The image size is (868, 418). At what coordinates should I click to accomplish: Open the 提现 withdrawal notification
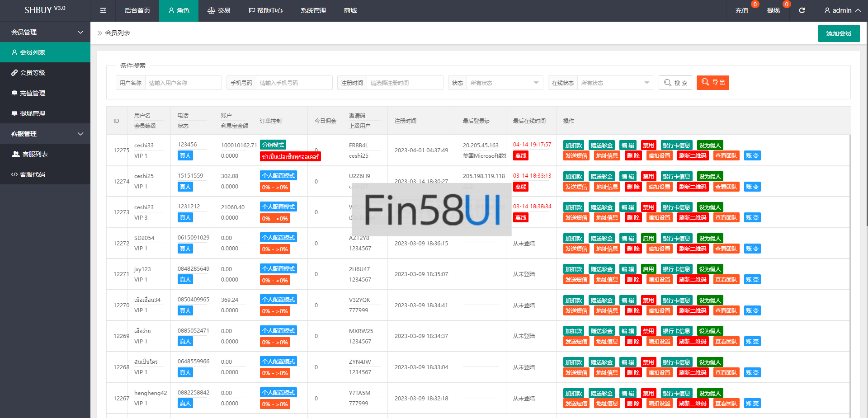coord(773,10)
